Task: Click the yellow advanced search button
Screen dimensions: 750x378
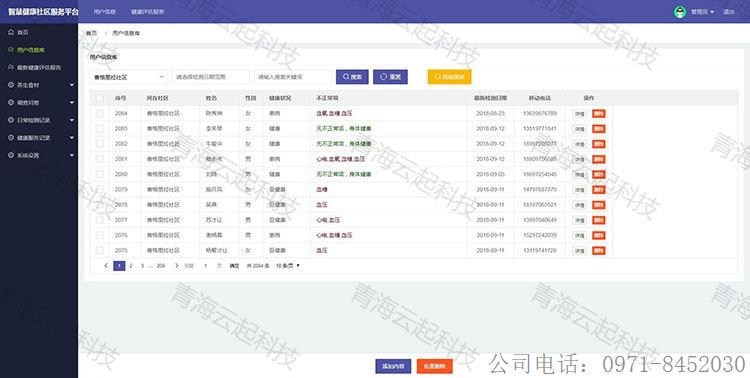Action: coord(450,77)
